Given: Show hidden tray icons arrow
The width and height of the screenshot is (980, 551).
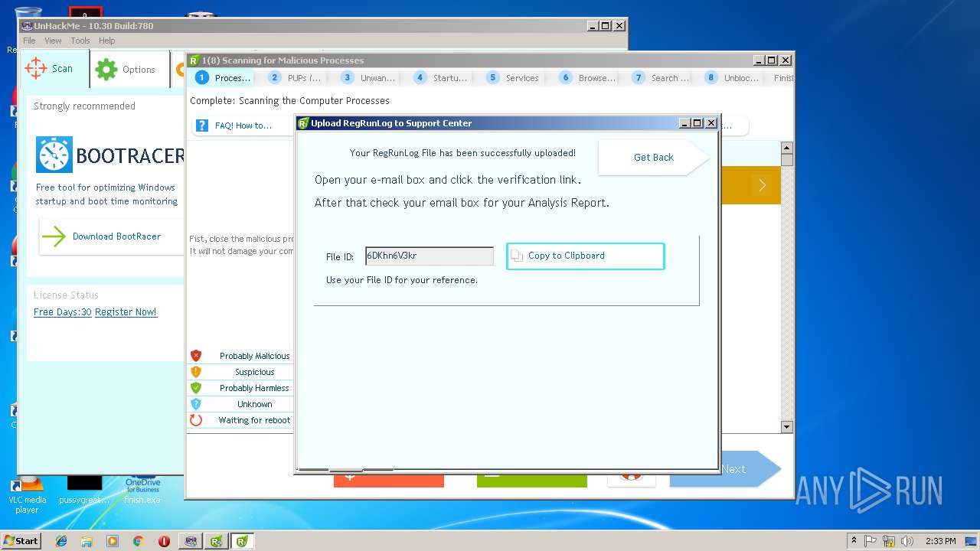Looking at the screenshot, I should (x=854, y=541).
